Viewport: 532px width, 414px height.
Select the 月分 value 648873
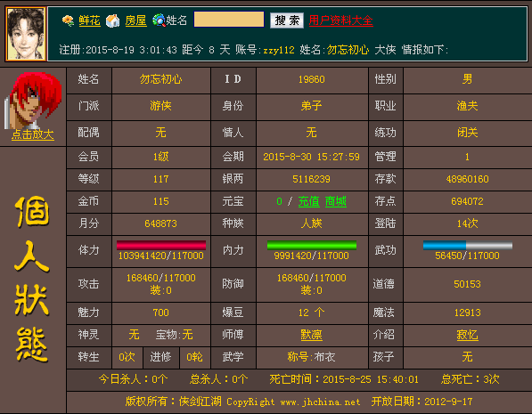[x=160, y=223]
